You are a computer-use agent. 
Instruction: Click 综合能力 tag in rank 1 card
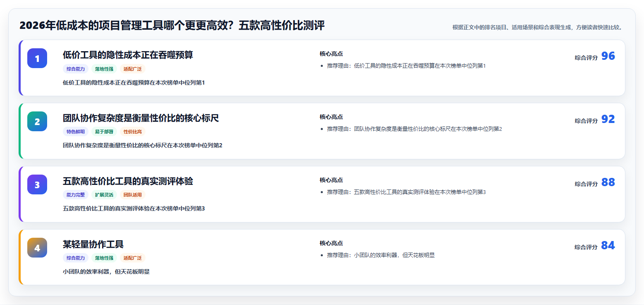point(76,69)
